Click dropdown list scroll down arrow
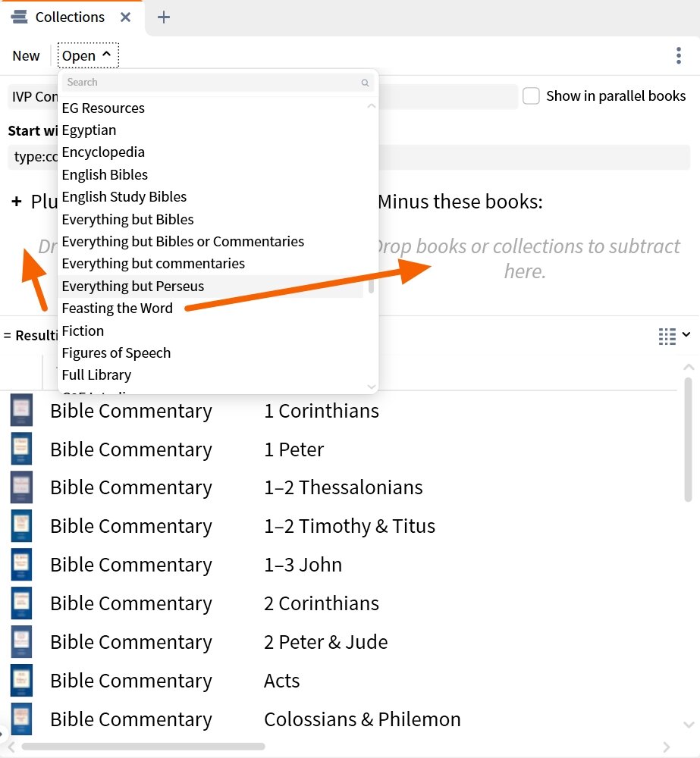The height and width of the screenshot is (758, 700). coord(372,387)
